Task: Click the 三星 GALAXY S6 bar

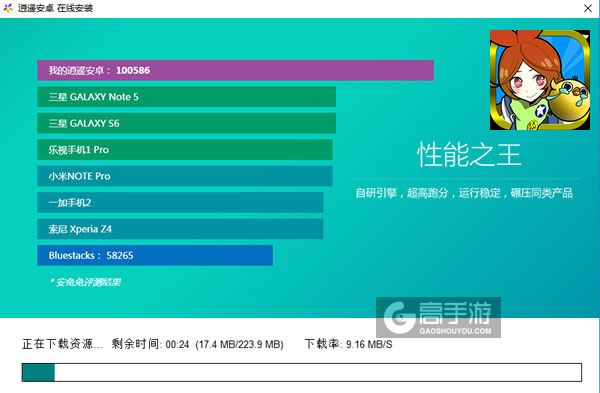Action: (186, 123)
